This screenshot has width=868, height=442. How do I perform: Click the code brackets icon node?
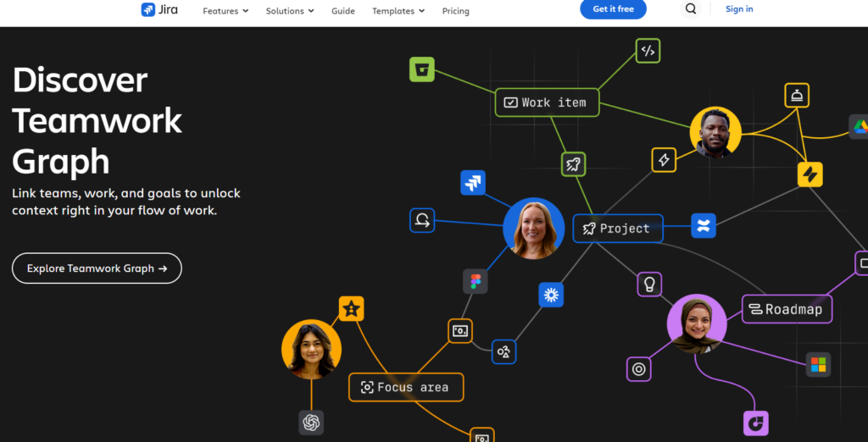coord(648,51)
